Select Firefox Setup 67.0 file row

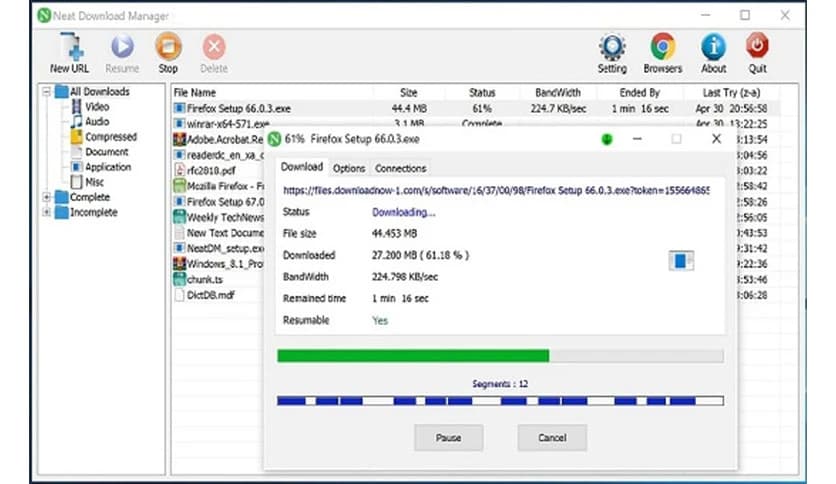218,201
